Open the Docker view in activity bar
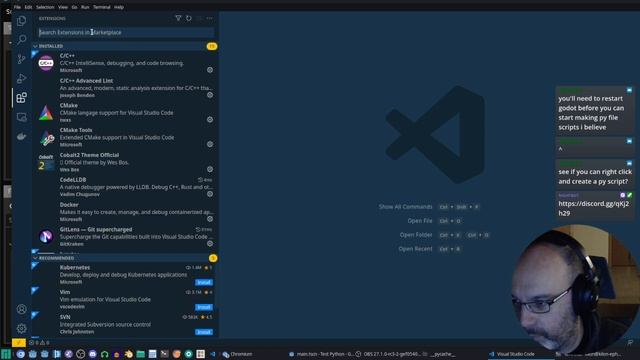Viewport: 640px width, 360px height. click(x=22, y=136)
